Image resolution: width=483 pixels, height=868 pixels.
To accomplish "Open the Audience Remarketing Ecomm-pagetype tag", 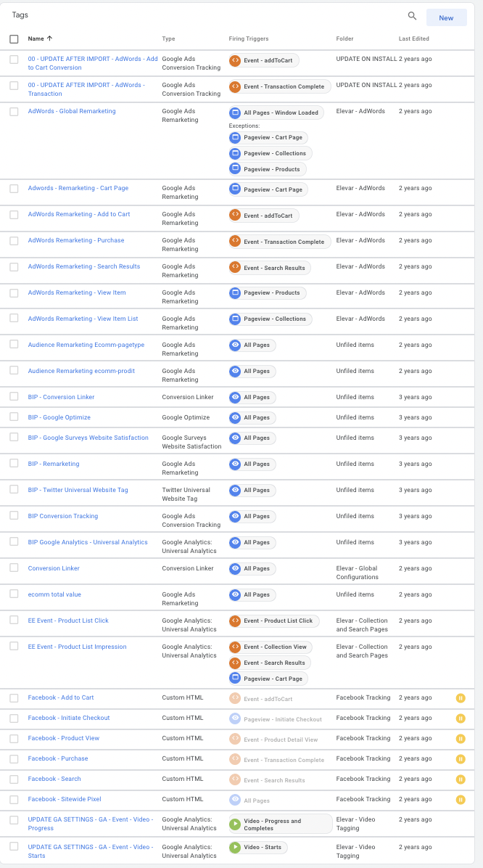I will pyautogui.click(x=86, y=345).
